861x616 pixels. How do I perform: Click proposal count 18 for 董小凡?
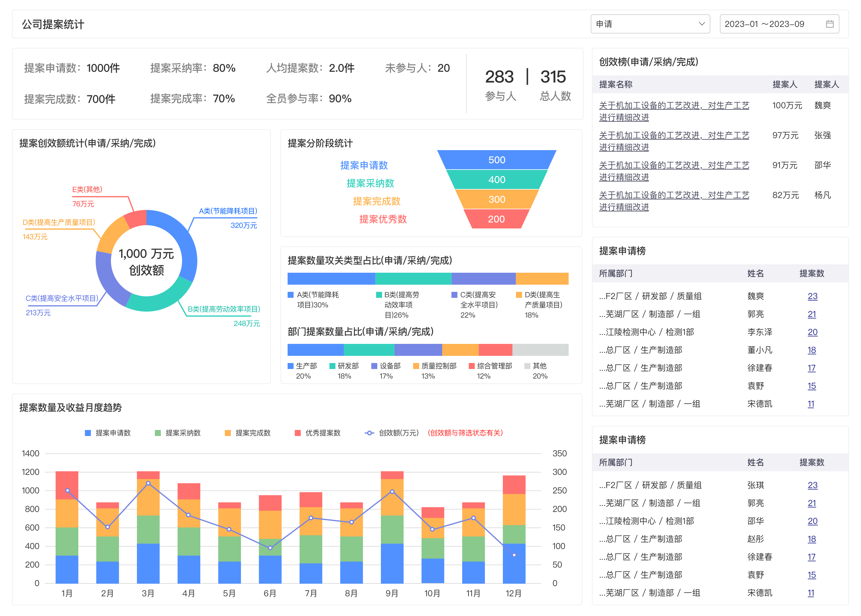click(x=811, y=350)
